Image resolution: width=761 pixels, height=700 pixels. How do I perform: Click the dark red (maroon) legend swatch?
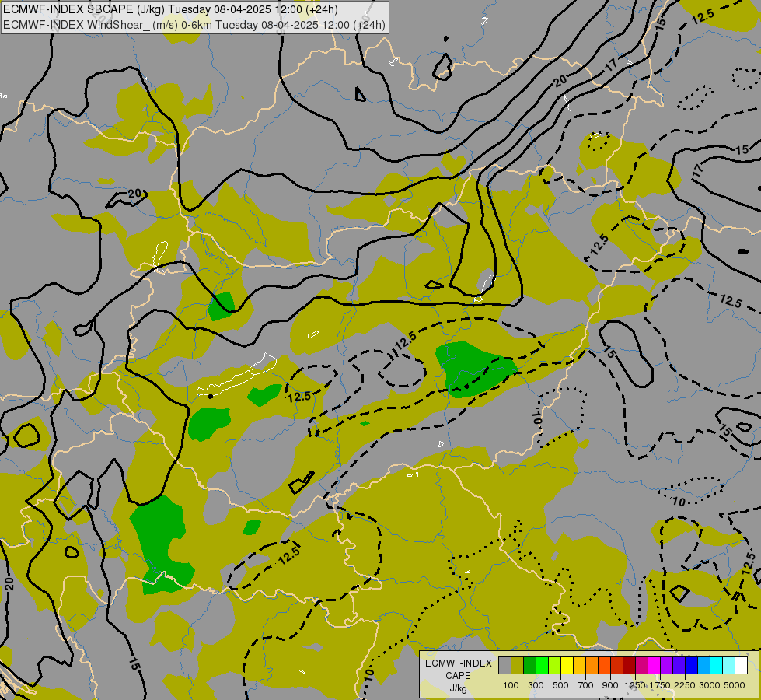(629, 665)
